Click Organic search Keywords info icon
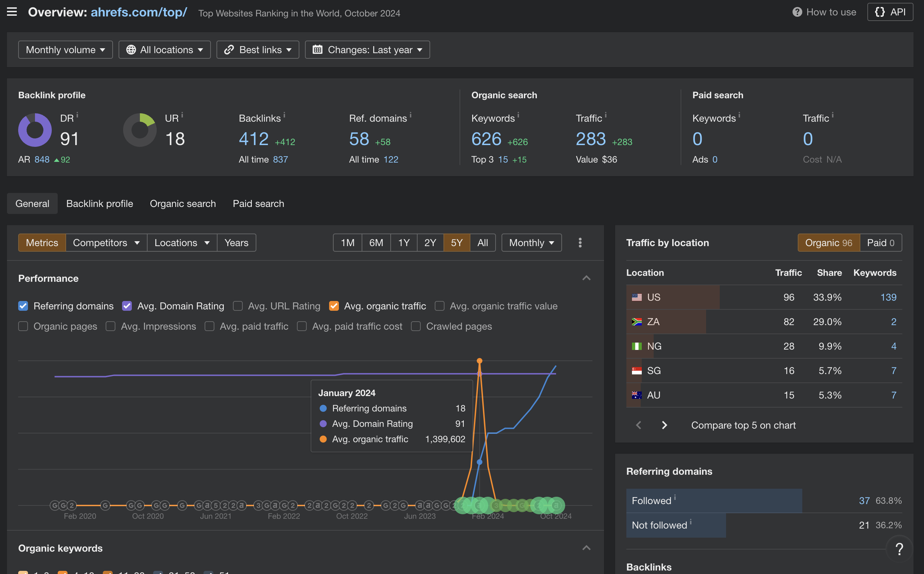This screenshot has height=574, width=924. [x=518, y=115]
